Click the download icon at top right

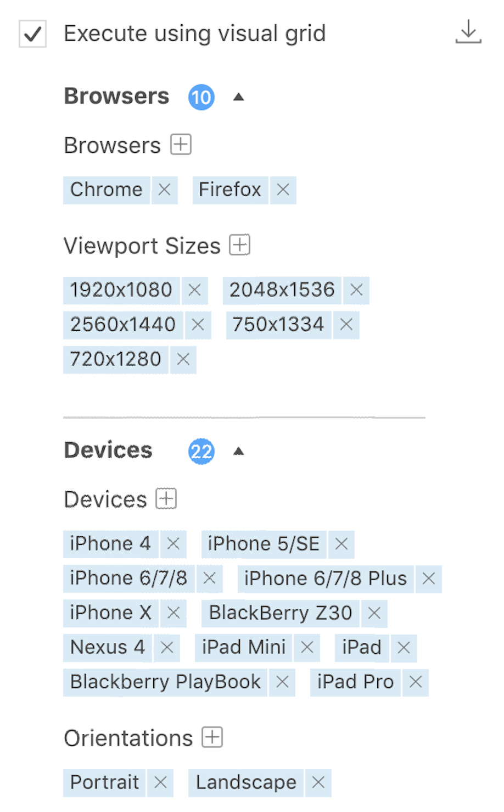468,32
